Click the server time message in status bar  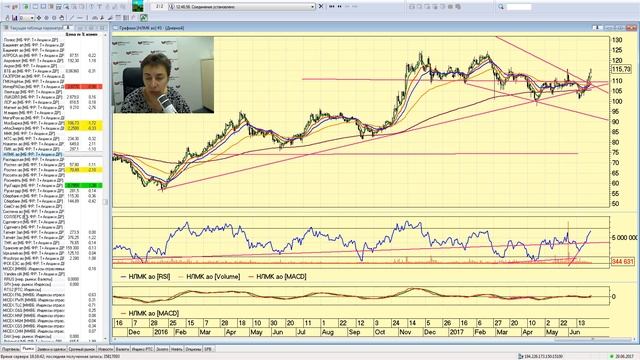tap(60, 356)
